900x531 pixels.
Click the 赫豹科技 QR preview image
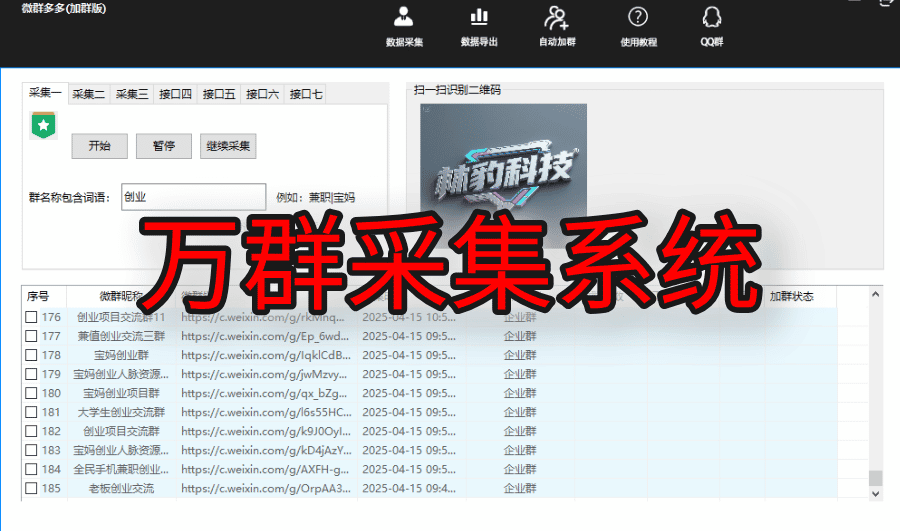pos(503,170)
